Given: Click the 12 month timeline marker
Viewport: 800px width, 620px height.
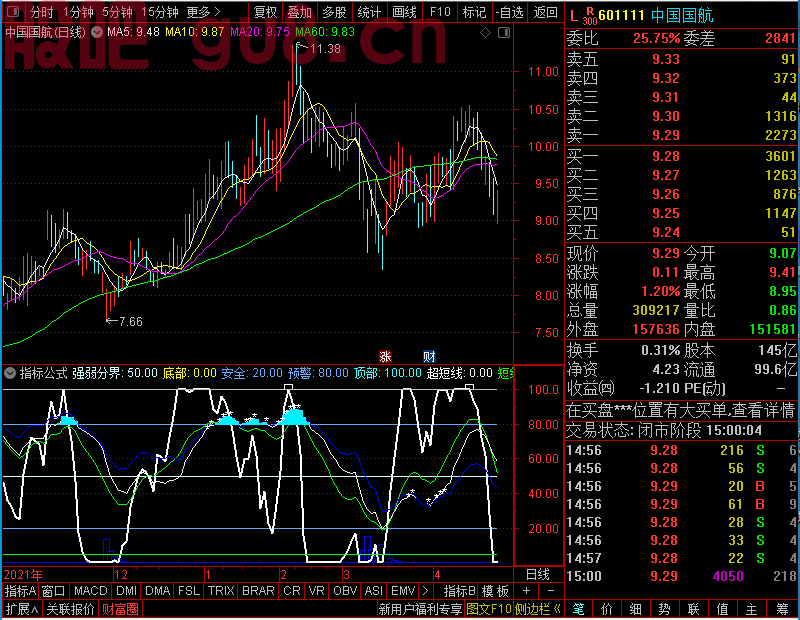Looking at the screenshot, I should coord(121,575).
